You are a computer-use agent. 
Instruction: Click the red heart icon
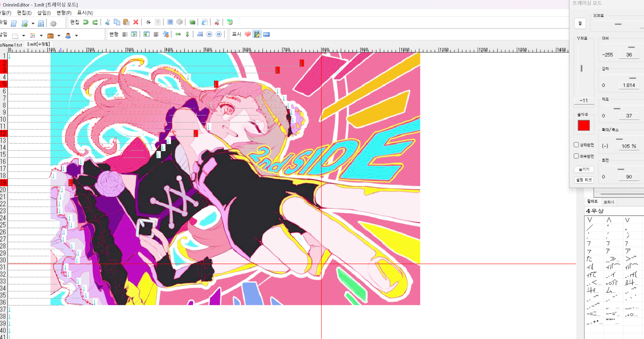(247, 34)
